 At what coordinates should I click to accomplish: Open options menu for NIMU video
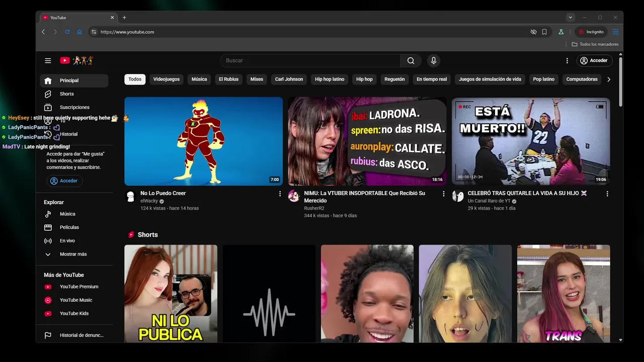[444, 194]
